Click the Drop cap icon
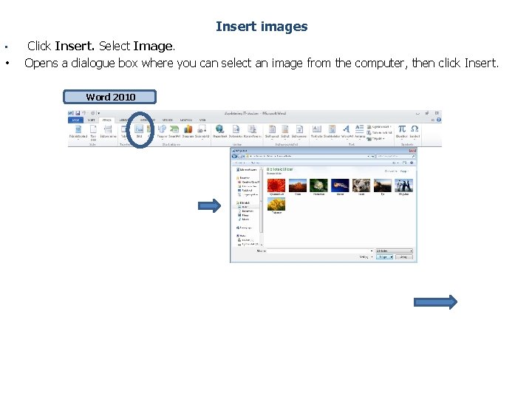This screenshot has height=399, width=532. point(359,129)
